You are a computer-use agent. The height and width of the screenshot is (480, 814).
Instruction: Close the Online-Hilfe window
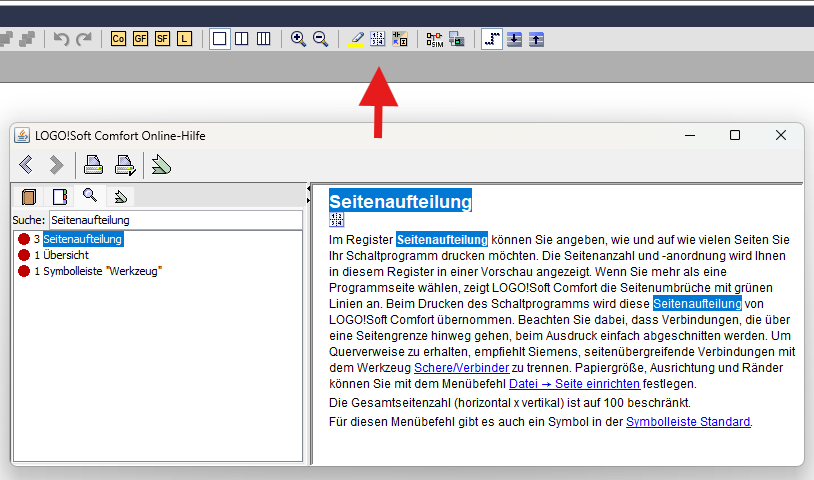[x=781, y=135]
